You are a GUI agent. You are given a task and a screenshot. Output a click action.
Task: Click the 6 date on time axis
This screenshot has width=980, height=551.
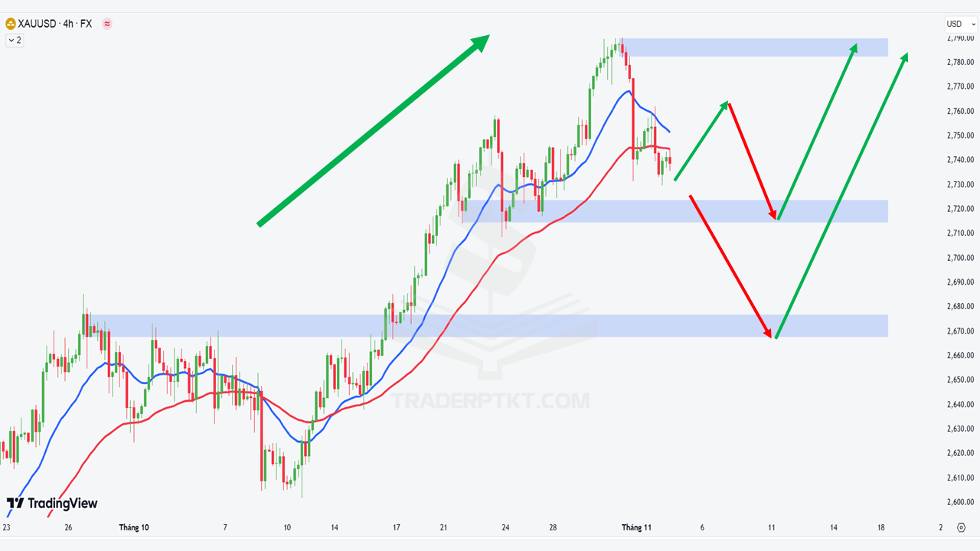[x=702, y=527]
